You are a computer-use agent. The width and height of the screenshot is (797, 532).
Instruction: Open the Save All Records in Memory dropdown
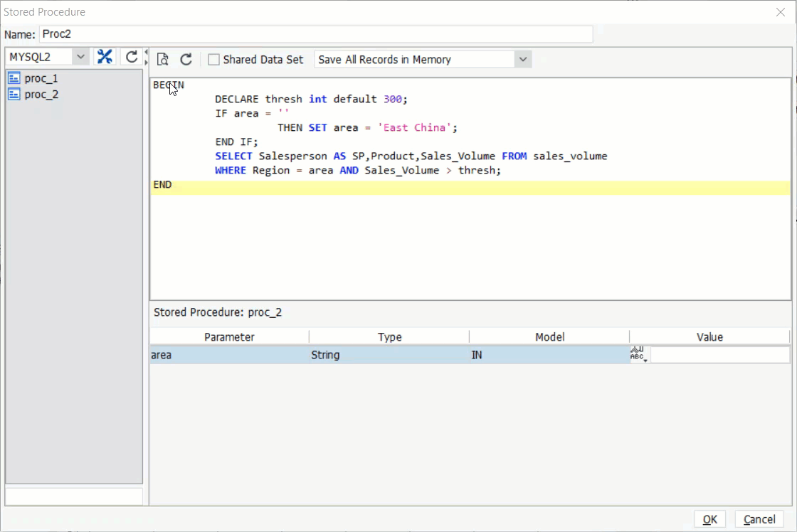coord(524,60)
